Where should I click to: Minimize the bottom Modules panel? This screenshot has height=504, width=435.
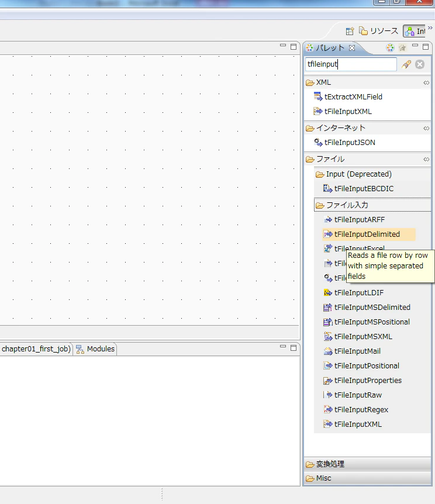point(283,346)
